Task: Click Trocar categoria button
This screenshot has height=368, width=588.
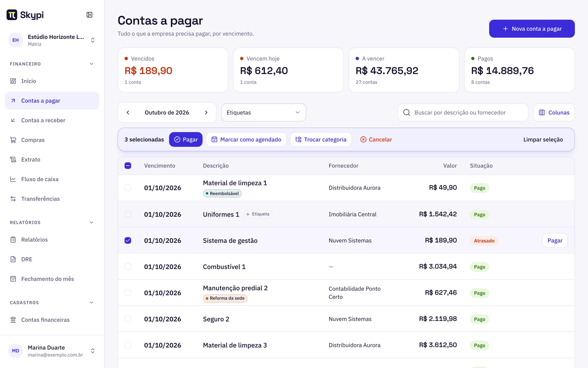Action: point(321,140)
